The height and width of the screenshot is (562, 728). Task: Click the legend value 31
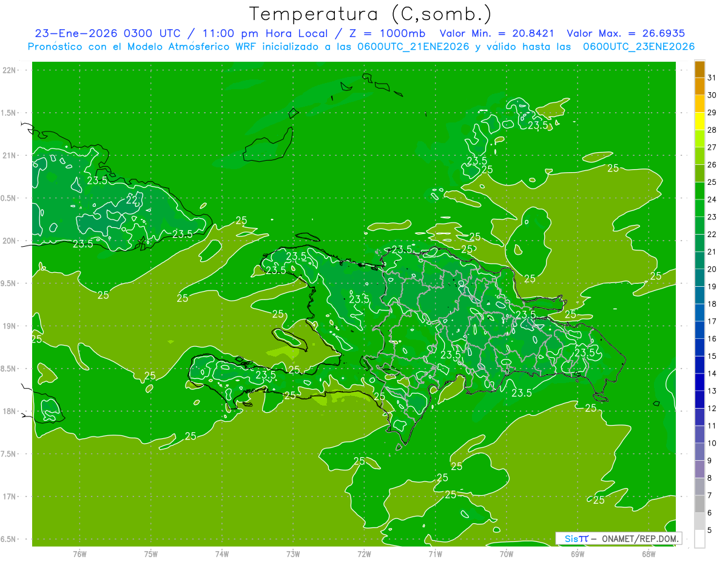tap(712, 78)
